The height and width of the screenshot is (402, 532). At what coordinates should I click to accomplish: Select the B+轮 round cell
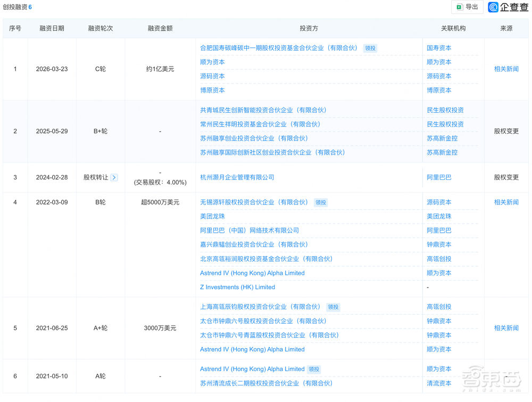click(101, 131)
